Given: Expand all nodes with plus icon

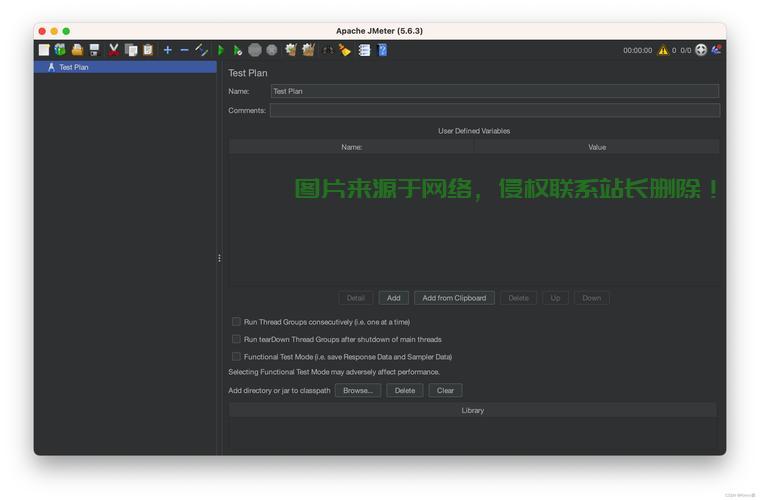Looking at the screenshot, I should pyautogui.click(x=168, y=50).
